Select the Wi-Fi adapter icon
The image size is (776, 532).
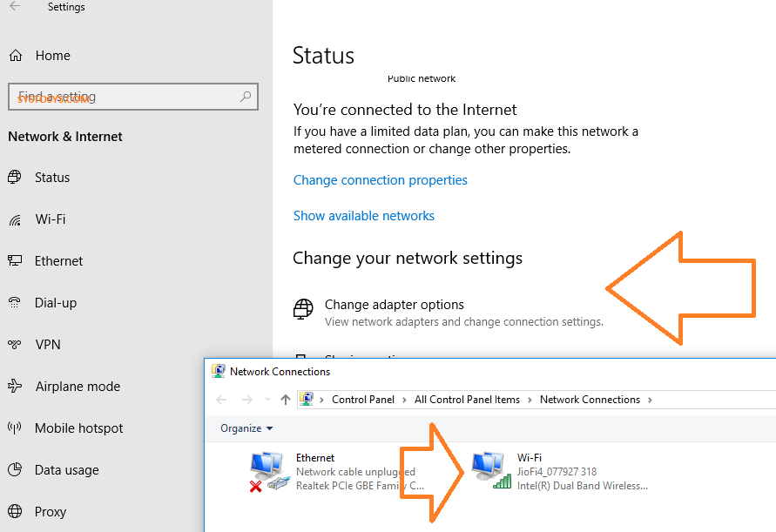pyautogui.click(x=491, y=471)
